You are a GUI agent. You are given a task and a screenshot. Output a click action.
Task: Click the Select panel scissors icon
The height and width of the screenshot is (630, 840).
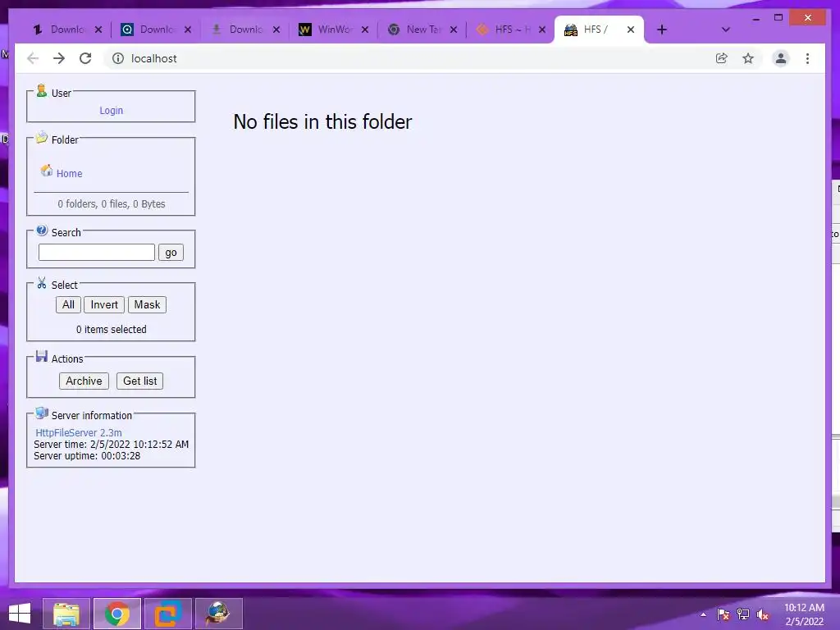(x=42, y=283)
